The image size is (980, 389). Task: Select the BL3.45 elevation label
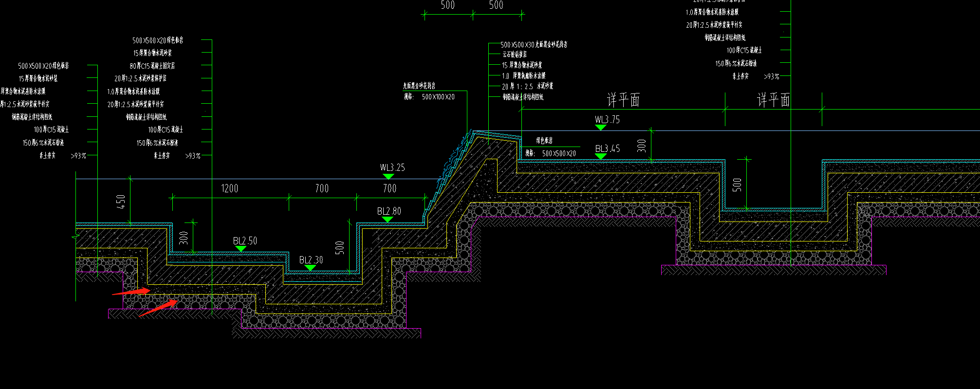tap(608, 148)
